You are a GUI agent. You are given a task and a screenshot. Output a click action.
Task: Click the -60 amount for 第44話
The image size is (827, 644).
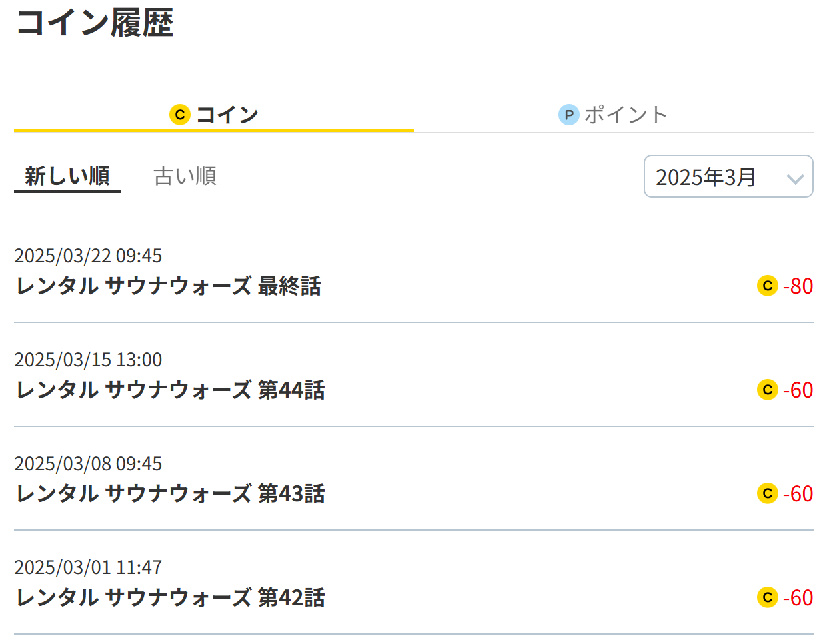click(798, 390)
